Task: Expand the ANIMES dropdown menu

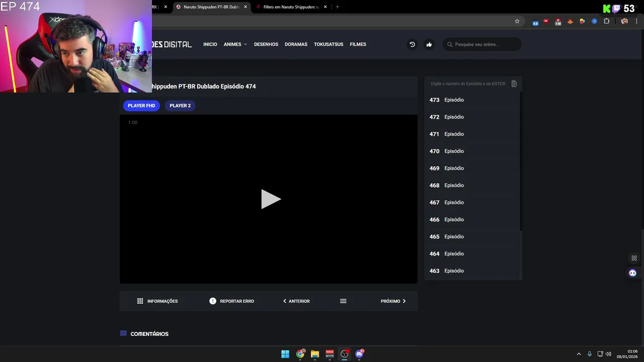Action: click(x=235, y=44)
